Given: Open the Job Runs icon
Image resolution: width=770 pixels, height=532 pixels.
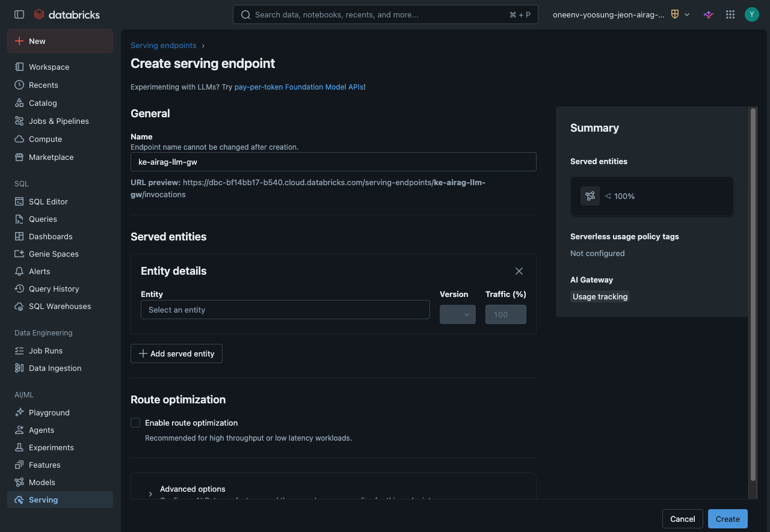Looking at the screenshot, I should (19, 350).
